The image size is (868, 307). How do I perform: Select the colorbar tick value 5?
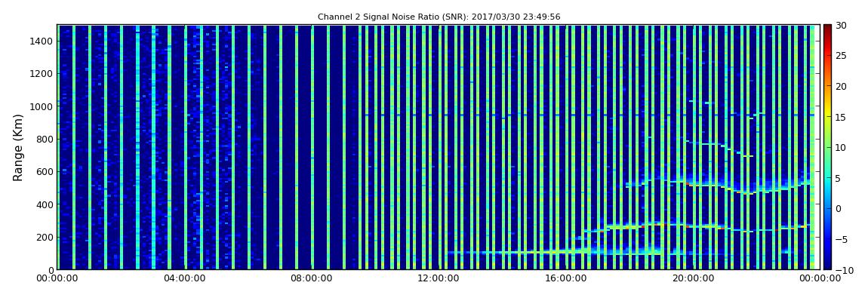pos(839,178)
